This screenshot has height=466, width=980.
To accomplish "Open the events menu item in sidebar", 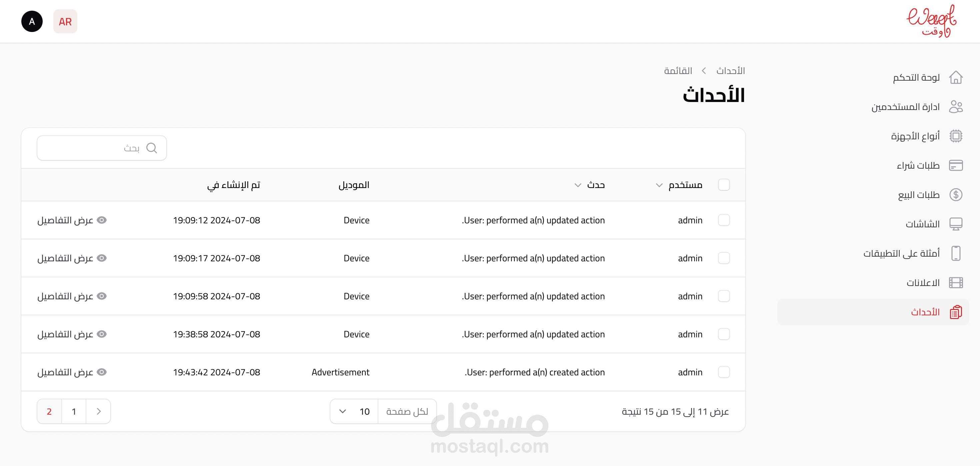I will [x=924, y=312].
